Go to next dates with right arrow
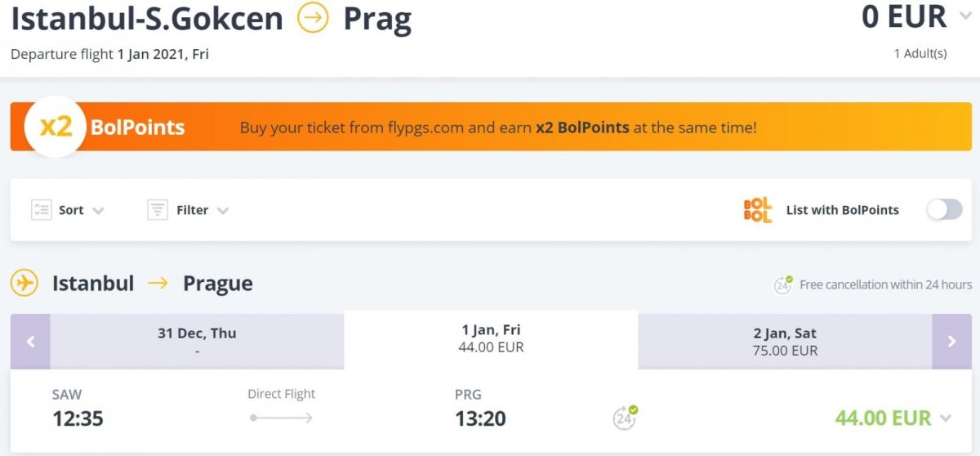The image size is (980, 456). coord(951,342)
